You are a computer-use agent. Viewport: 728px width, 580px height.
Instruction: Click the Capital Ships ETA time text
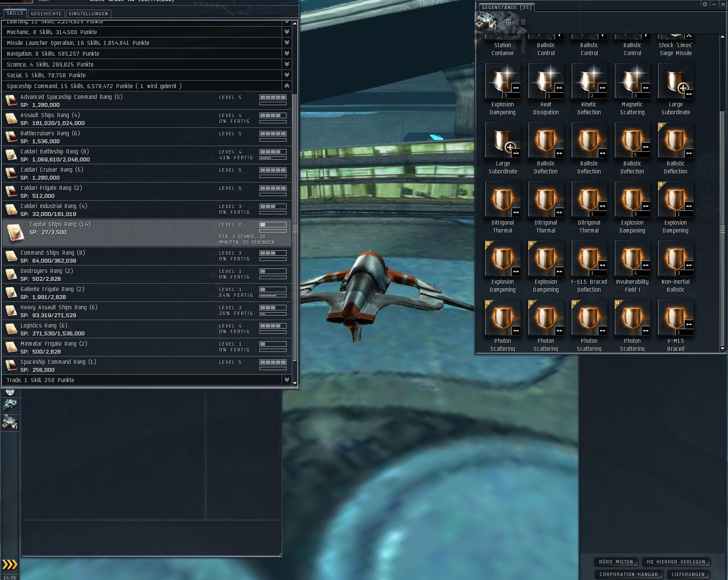pyautogui.click(x=247, y=239)
